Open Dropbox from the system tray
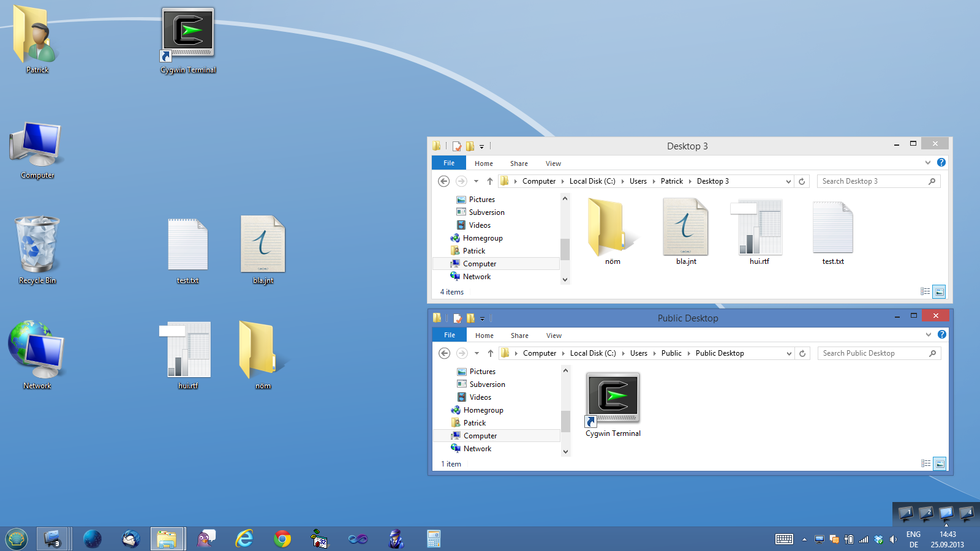Screen dimensions: 980x551 click(878, 539)
